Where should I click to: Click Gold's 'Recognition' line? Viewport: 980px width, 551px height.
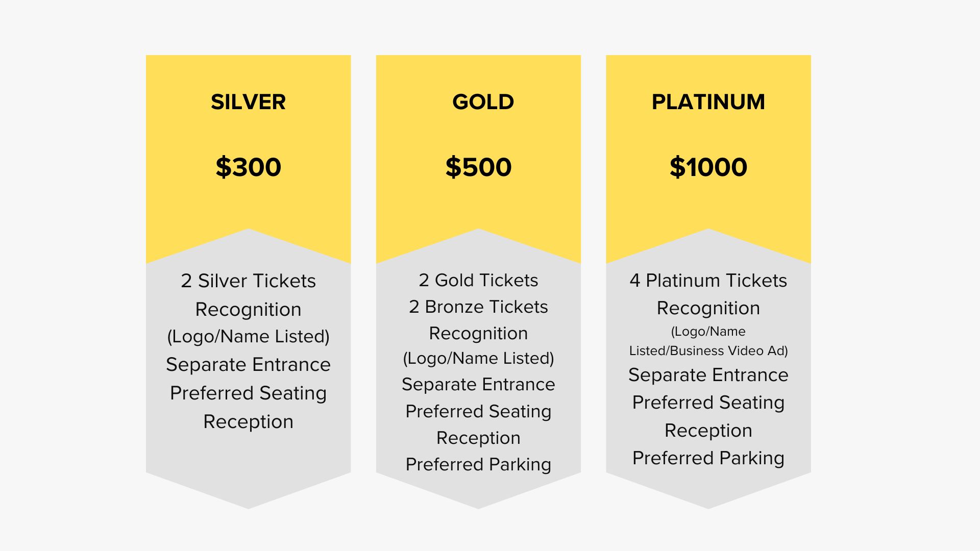[478, 333]
